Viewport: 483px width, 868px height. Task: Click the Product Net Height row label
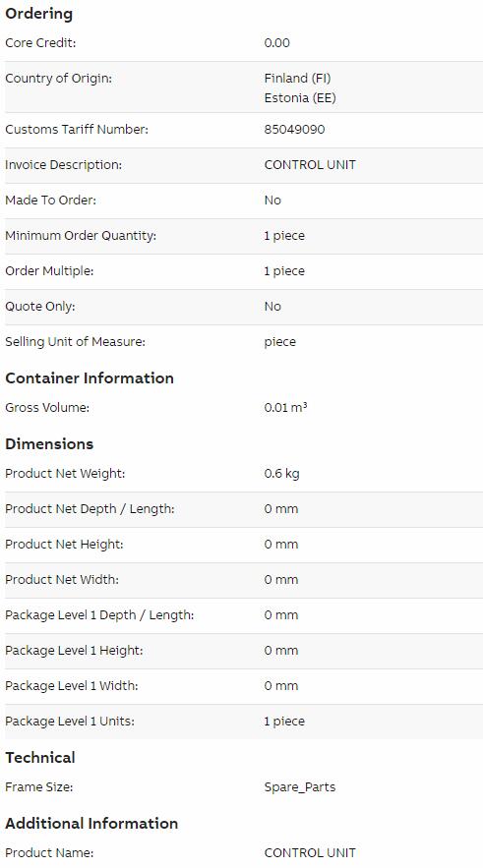pyautogui.click(x=64, y=545)
